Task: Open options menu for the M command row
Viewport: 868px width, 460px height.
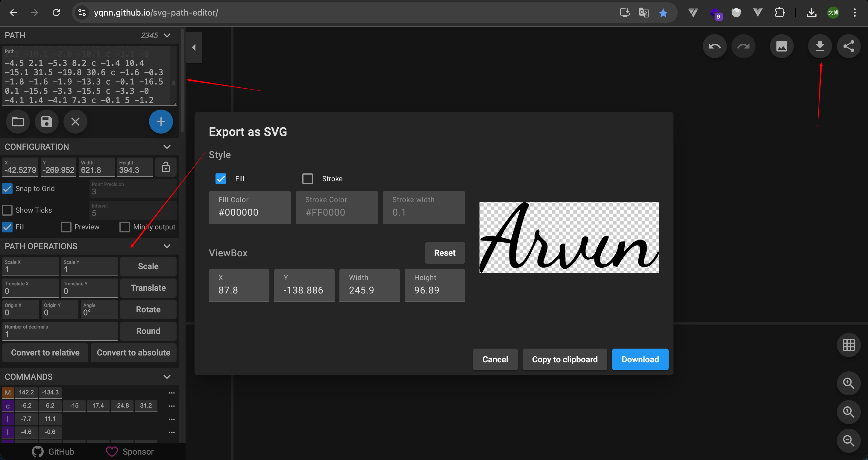Action: [172, 393]
